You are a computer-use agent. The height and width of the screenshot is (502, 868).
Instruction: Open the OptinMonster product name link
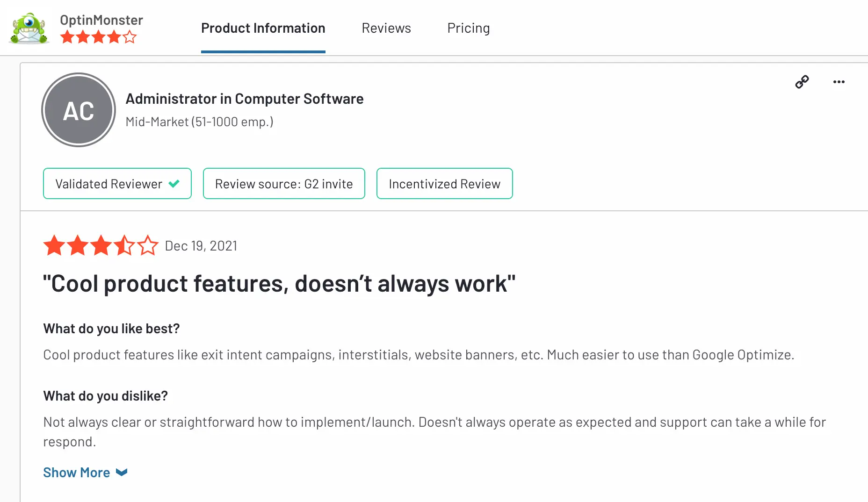[x=101, y=20]
